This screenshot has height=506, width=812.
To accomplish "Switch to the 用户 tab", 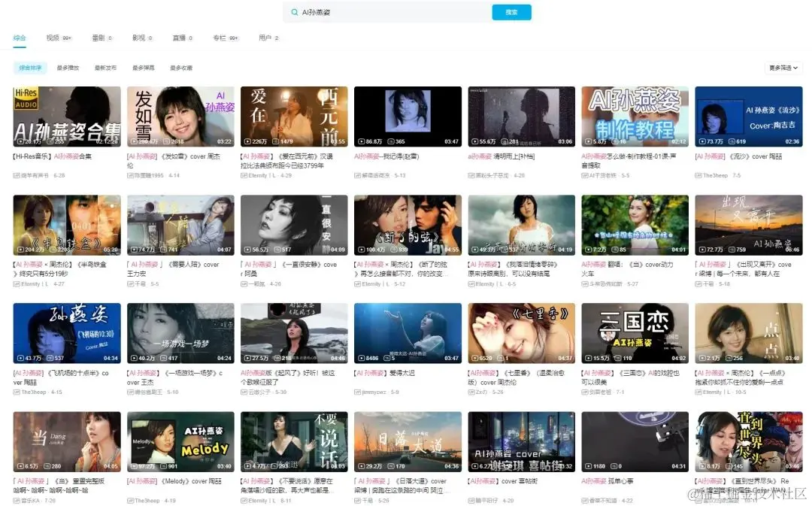I will (x=268, y=38).
